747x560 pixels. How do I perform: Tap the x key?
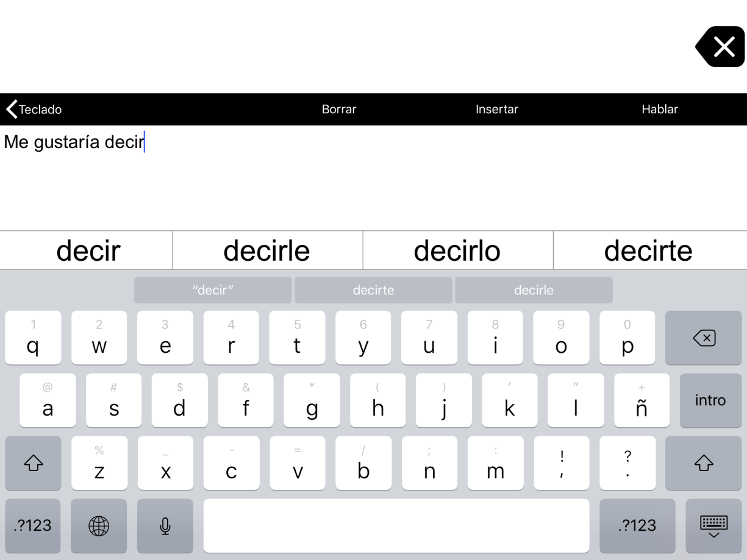coord(165,463)
